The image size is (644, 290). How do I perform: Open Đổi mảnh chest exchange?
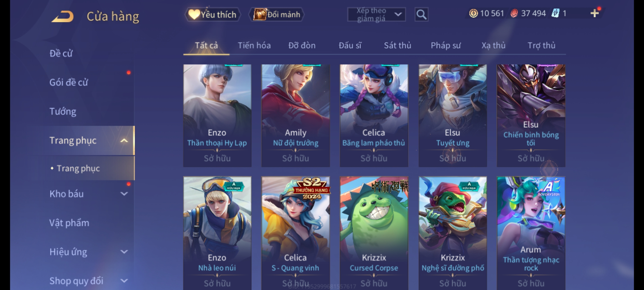click(277, 15)
